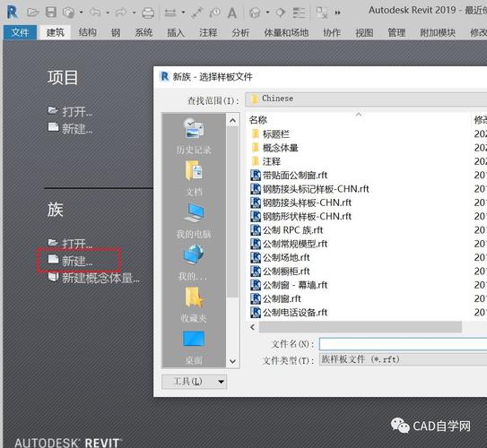The image size is (487, 448).
Task: Click the Close Inactive Views icon
Action: tap(321, 13)
